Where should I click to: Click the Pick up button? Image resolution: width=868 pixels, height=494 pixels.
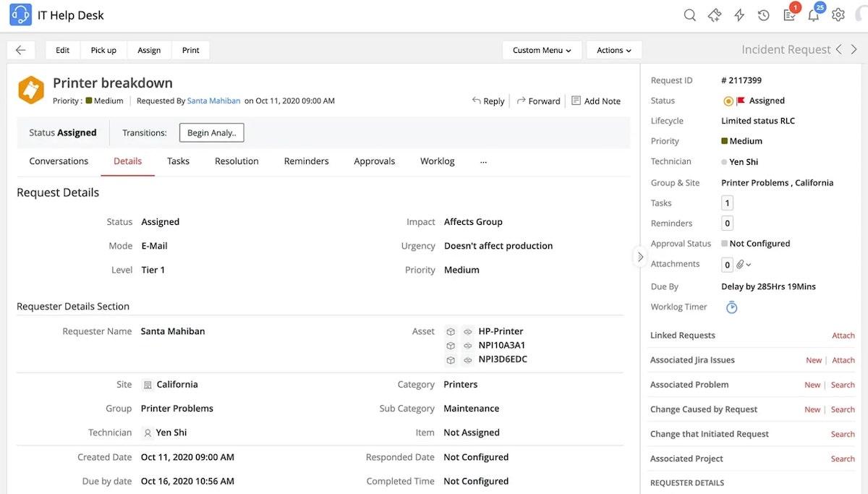click(x=103, y=50)
